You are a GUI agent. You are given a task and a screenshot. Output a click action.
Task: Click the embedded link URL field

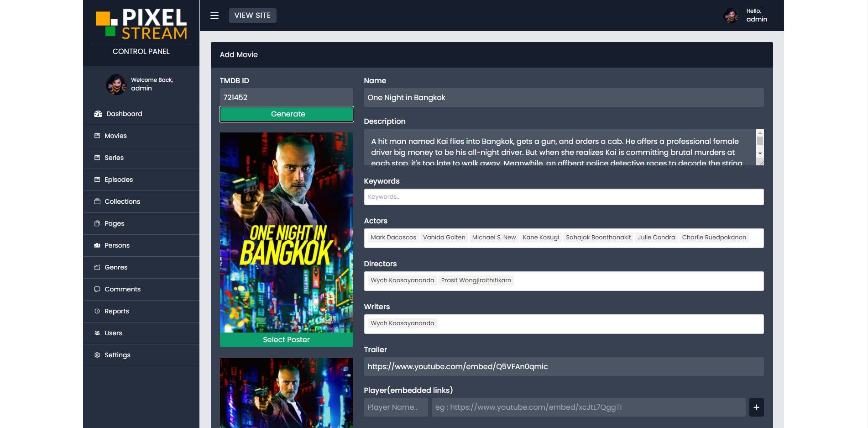coord(589,407)
